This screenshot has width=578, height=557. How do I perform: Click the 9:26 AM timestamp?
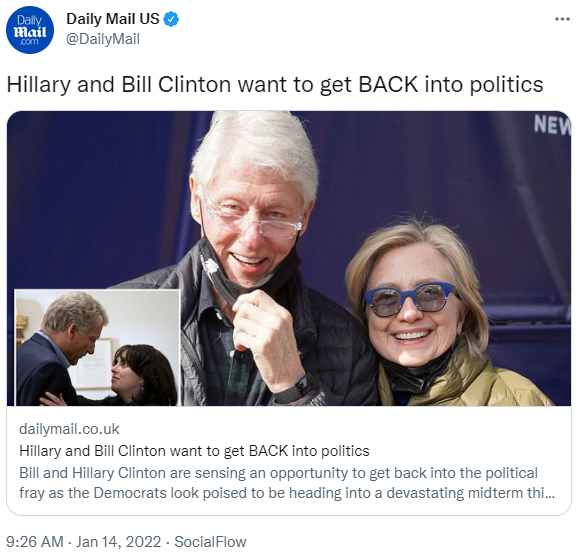[x=35, y=542]
